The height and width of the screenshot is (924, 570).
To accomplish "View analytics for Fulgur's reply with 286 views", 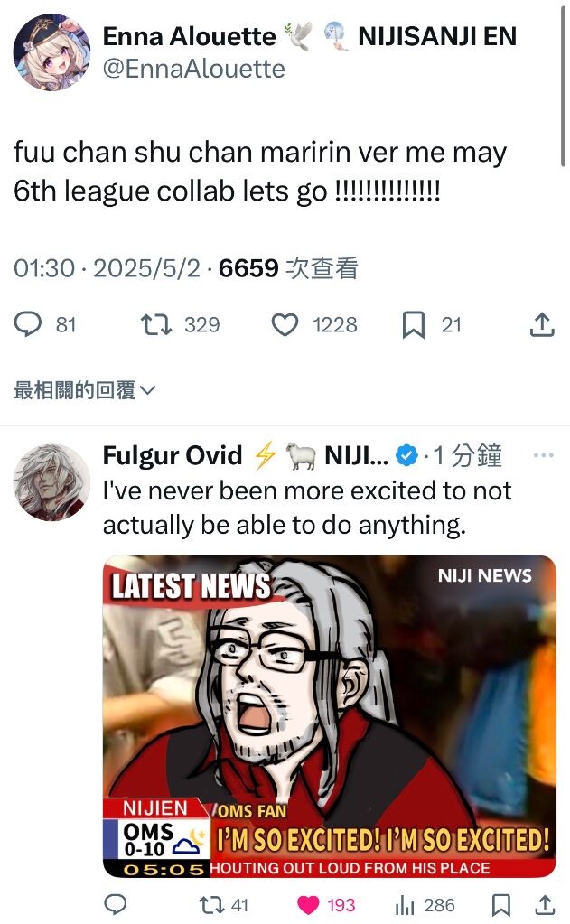I will point(405,904).
